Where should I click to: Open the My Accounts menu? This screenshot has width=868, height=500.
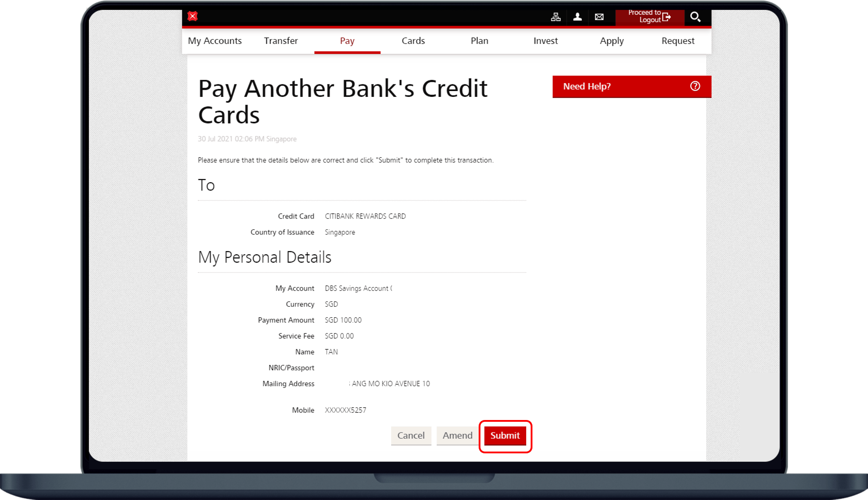[x=215, y=41]
